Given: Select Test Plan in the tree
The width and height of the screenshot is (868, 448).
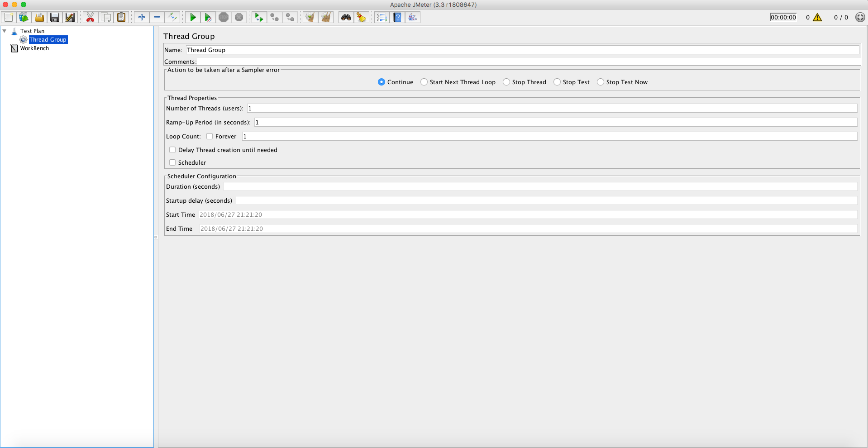Looking at the screenshot, I should point(32,31).
